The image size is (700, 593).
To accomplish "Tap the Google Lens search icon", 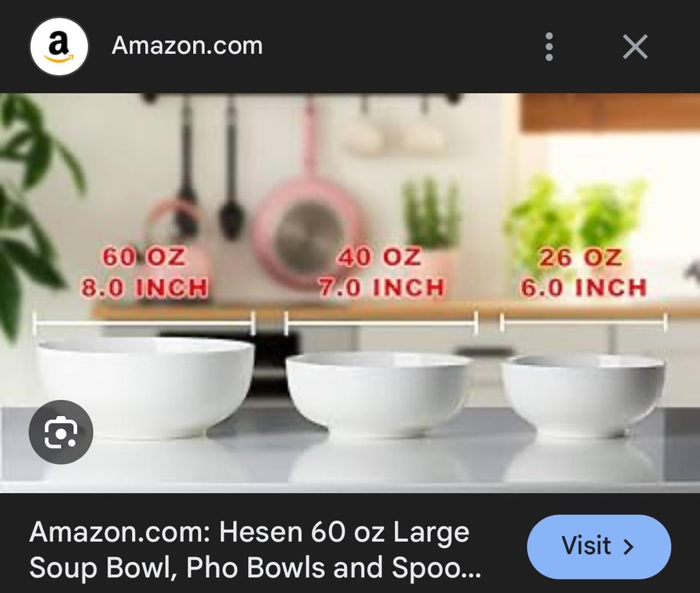I will pyautogui.click(x=61, y=432).
